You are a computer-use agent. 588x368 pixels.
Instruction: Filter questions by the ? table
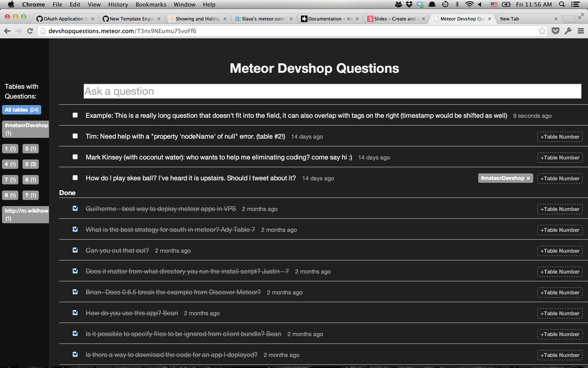31,195
